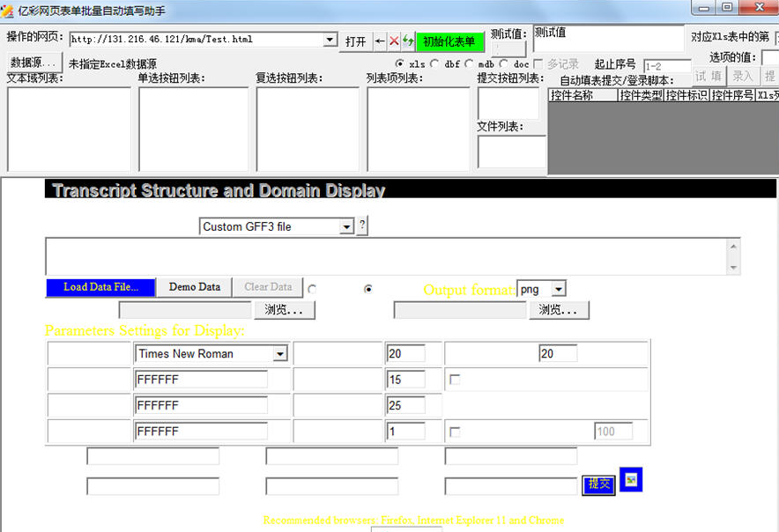Click the 起止序号 field showing 1-2
Image resolution: width=779 pixels, height=532 pixels.
click(x=667, y=66)
